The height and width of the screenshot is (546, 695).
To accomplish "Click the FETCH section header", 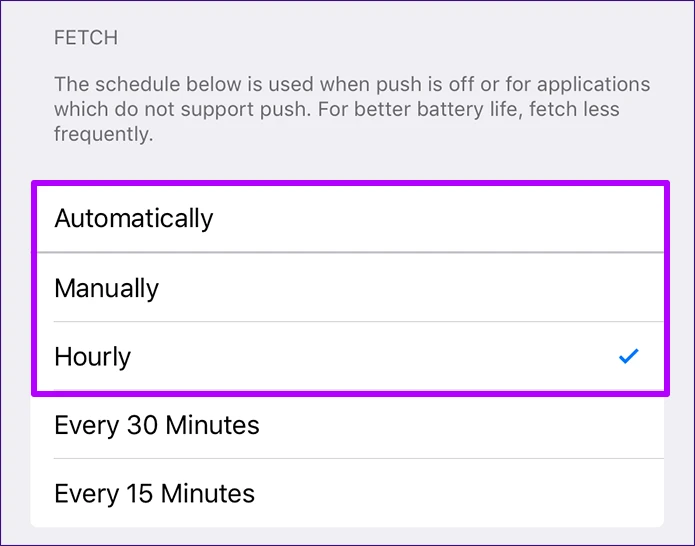I will [x=86, y=38].
